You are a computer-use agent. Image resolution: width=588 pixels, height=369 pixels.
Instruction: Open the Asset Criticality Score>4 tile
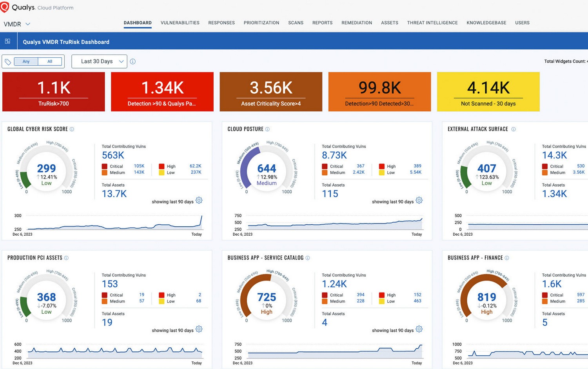coord(271,92)
